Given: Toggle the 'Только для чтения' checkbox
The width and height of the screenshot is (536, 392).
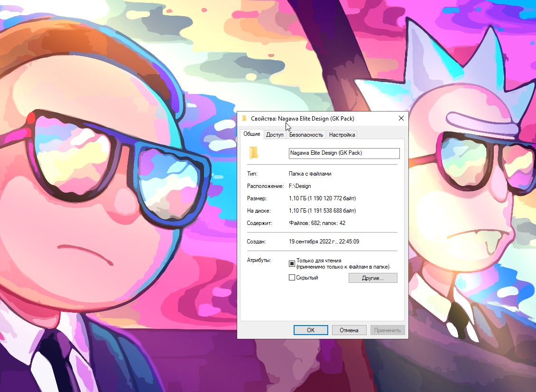Looking at the screenshot, I should coord(292,263).
